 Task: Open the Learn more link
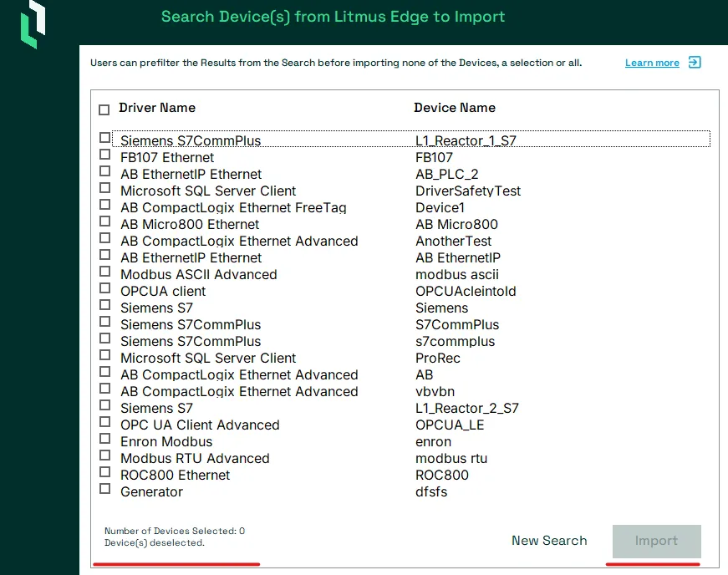[652, 63]
